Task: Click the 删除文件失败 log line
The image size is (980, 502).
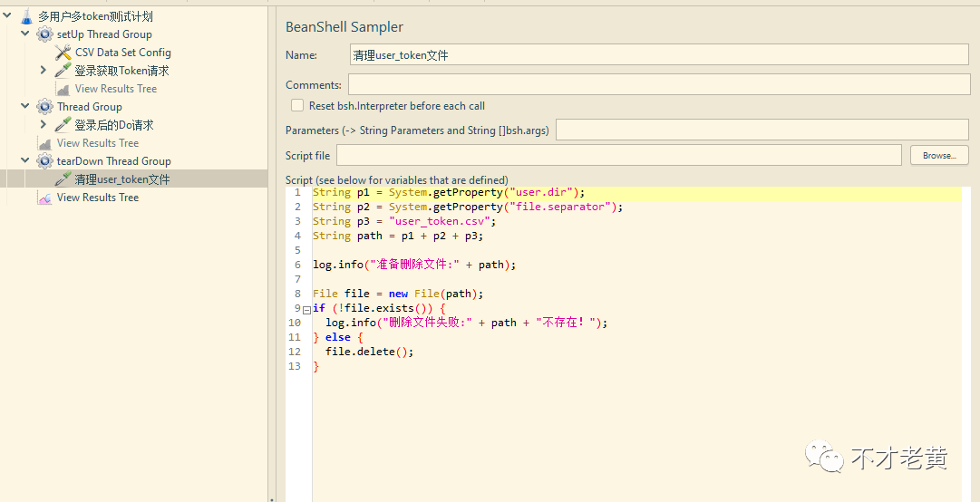Action: tap(466, 323)
